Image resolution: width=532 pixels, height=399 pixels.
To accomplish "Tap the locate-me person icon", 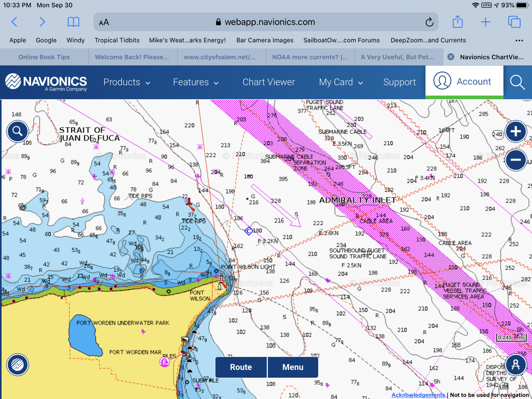I will [x=516, y=365].
